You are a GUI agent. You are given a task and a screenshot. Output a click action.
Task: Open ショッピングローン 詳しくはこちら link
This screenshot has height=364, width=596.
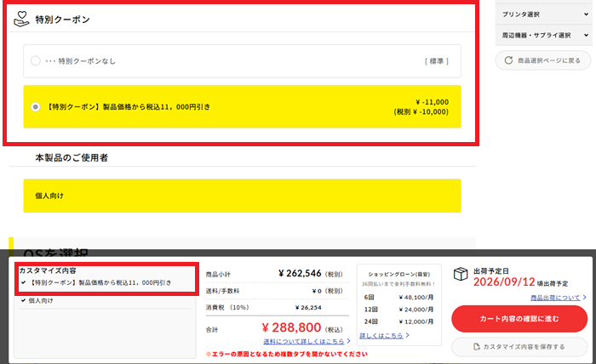381,336
